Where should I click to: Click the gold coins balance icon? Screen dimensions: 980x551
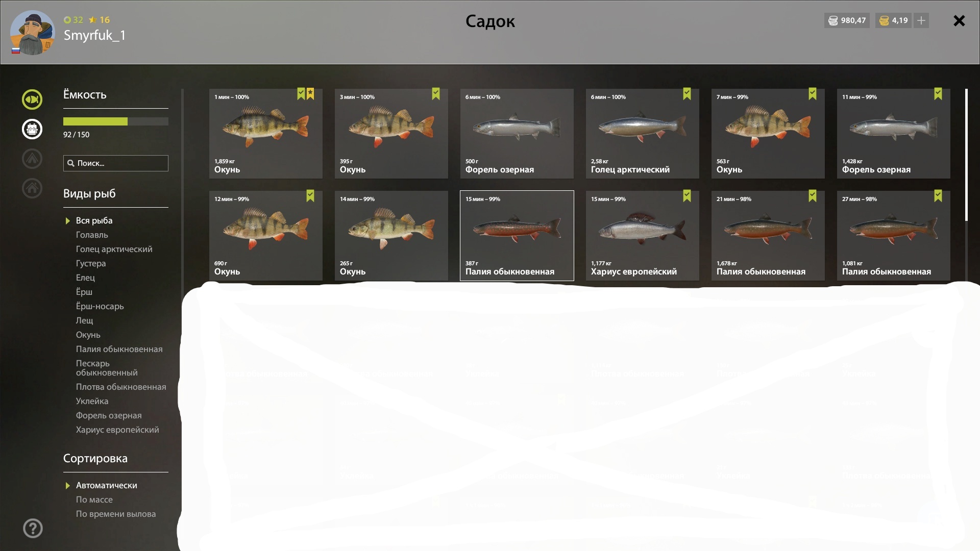884,20
